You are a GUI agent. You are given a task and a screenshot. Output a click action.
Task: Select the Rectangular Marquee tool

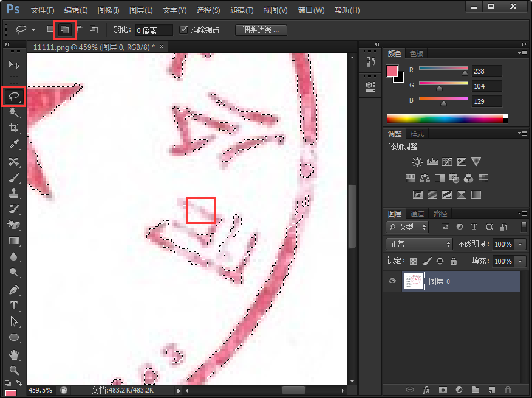pyautogui.click(x=13, y=80)
